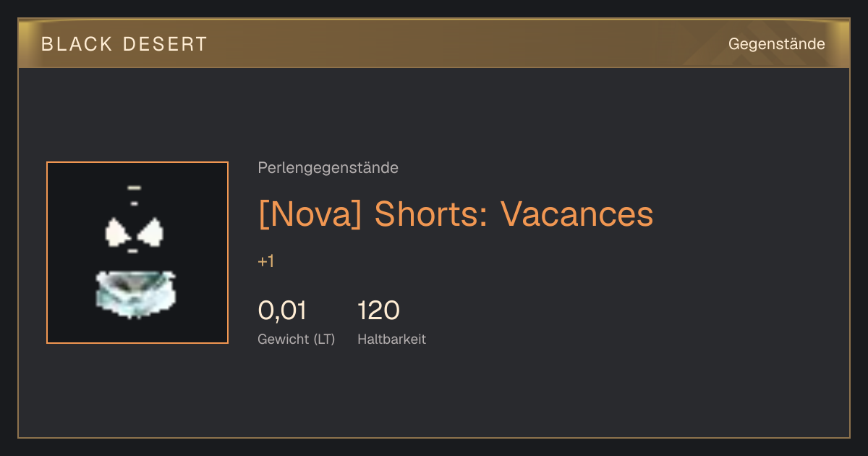Click the [Nova] Shorts: Vacances title

pos(456,214)
